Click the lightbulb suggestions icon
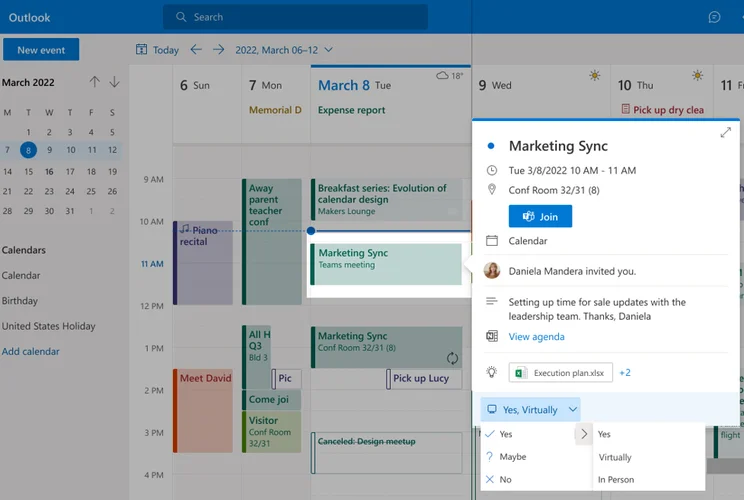Viewport: 744px width, 500px height. pyautogui.click(x=492, y=372)
